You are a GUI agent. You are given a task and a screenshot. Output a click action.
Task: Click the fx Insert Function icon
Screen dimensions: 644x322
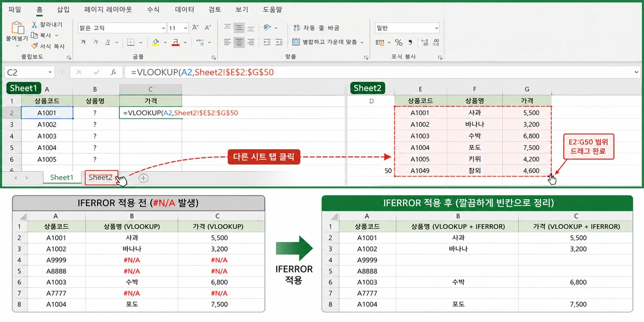113,72
